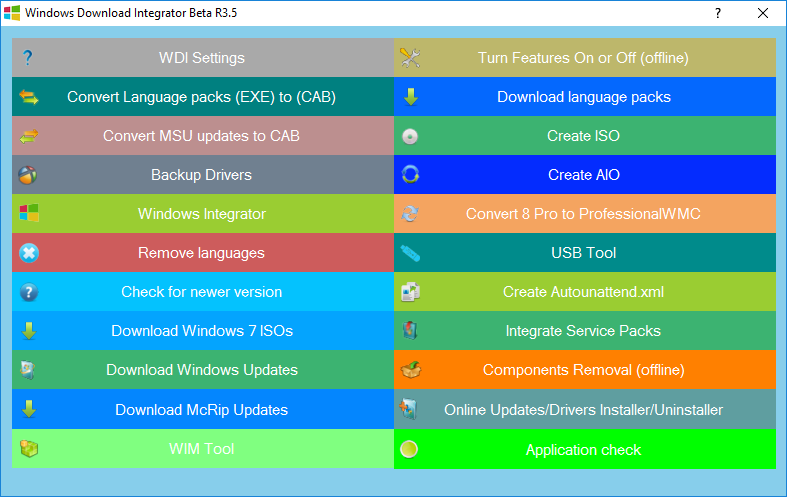
Task: Launch WIM Tool
Action: (x=203, y=449)
